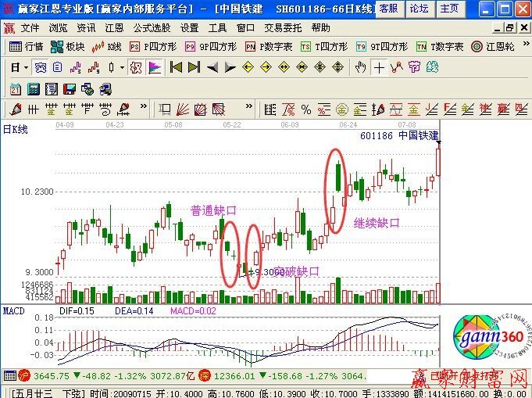Open the candlestick style dropdown arrow
Screen dimensions: 532x398
[123, 67]
